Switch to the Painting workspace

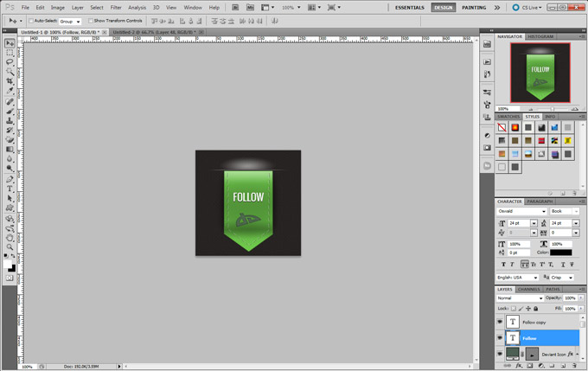tap(474, 8)
